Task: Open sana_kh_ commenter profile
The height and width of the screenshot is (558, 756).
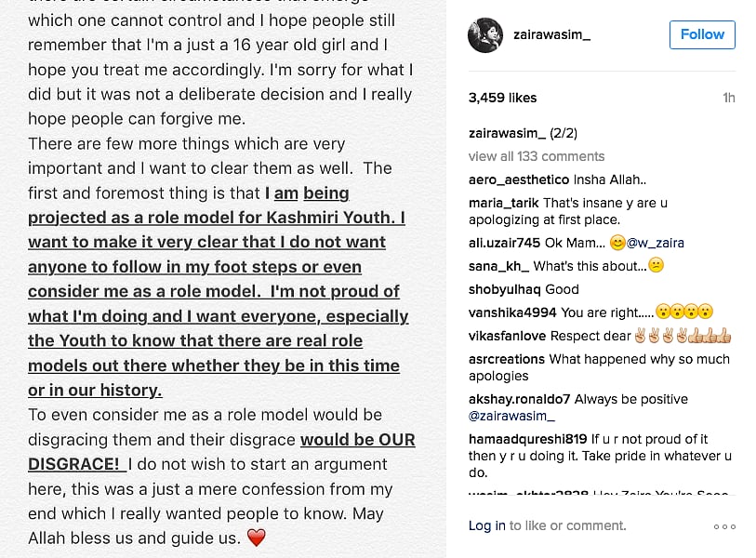Action: pos(499,266)
